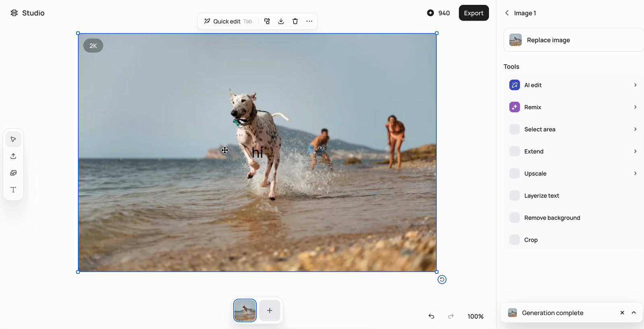Viewport: 644px width, 329px height.
Task: Click the Export button
Action: pos(474,13)
